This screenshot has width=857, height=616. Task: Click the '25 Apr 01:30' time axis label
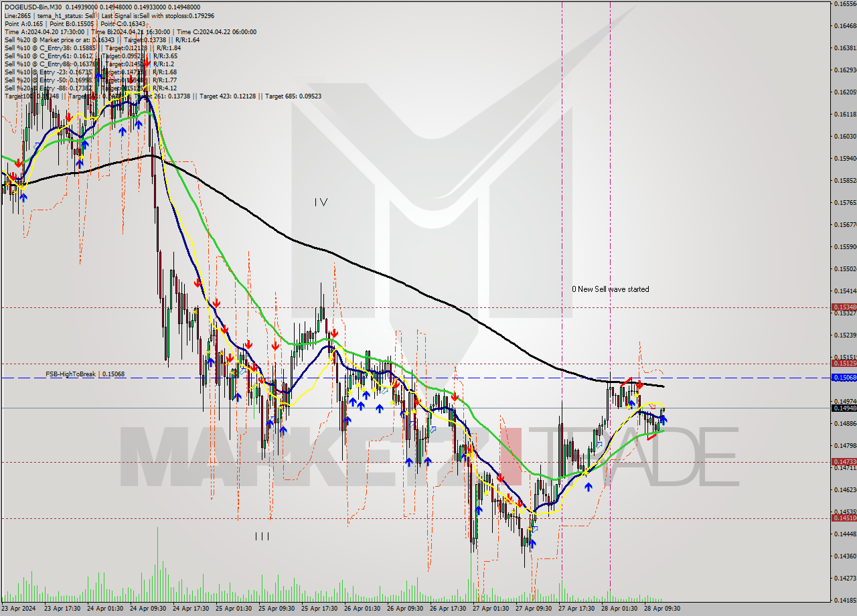(234, 609)
